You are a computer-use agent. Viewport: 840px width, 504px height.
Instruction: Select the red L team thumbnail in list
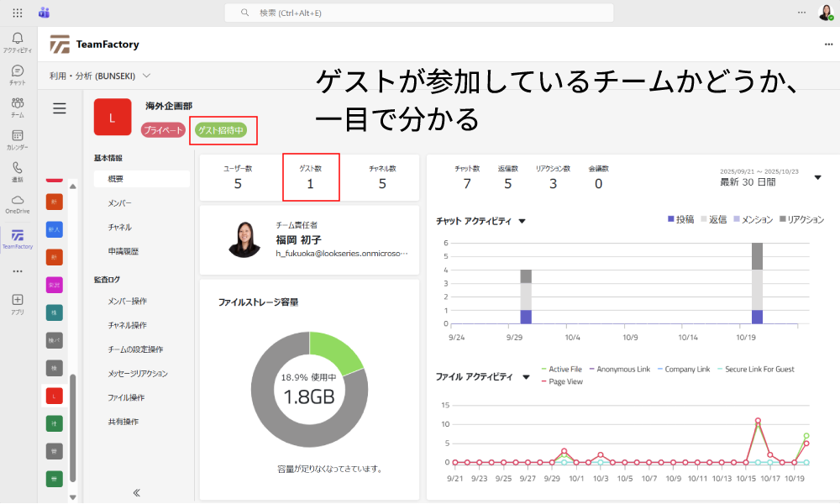tap(54, 395)
